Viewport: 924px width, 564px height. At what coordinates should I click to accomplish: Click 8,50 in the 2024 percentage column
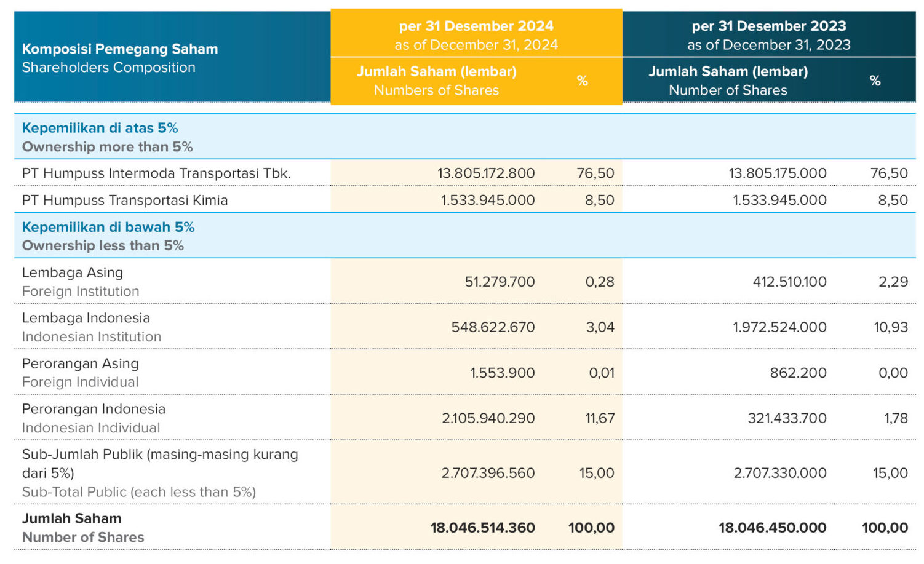[600, 201]
